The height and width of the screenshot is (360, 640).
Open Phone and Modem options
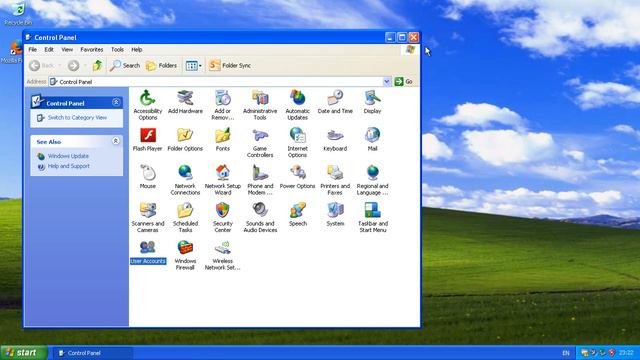pyautogui.click(x=260, y=180)
